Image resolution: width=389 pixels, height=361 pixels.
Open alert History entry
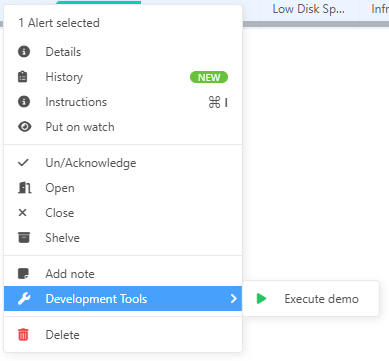pyautogui.click(x=123, y=77)
